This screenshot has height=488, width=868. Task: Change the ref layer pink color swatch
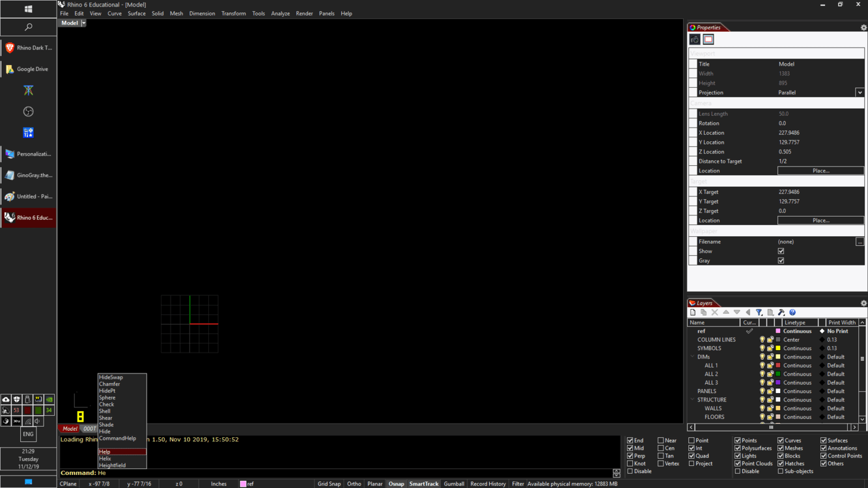[x=777, y=331]
